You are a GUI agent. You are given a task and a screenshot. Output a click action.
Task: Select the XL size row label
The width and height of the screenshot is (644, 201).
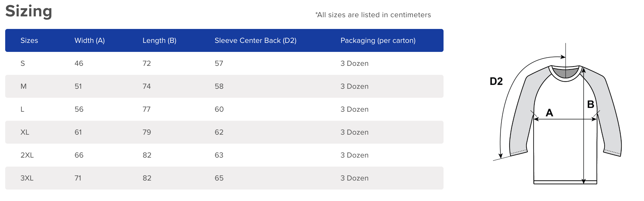25,132
